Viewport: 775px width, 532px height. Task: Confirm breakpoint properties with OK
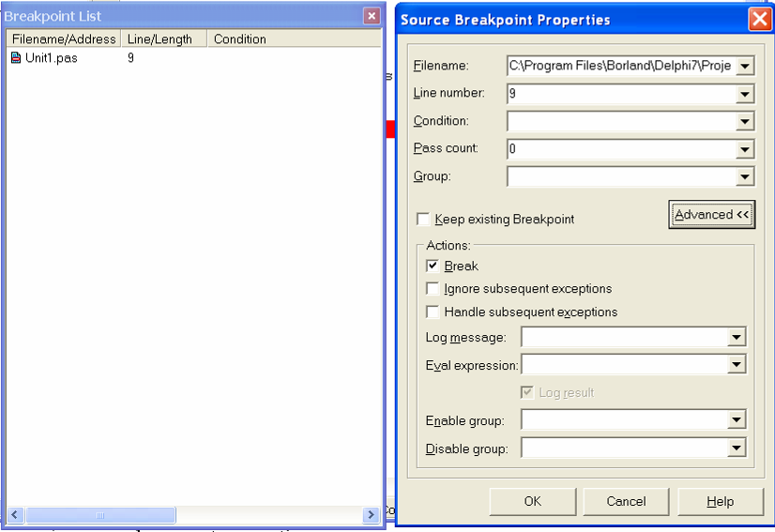click(533, 501)
